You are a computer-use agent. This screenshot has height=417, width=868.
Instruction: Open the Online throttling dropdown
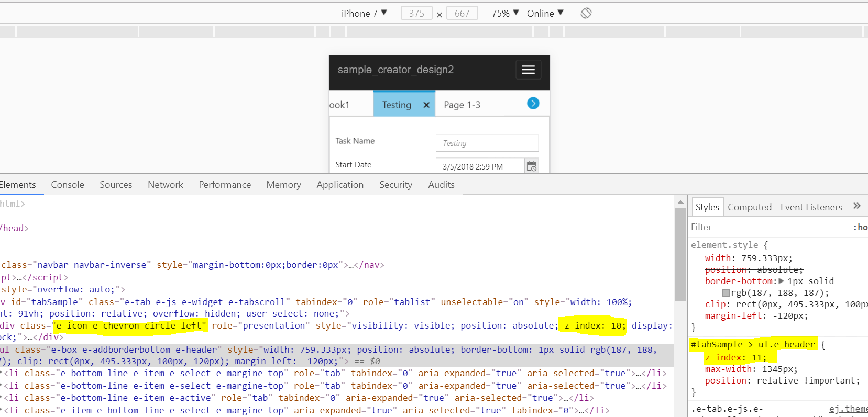pyautogui.click(x=545, y=13)
